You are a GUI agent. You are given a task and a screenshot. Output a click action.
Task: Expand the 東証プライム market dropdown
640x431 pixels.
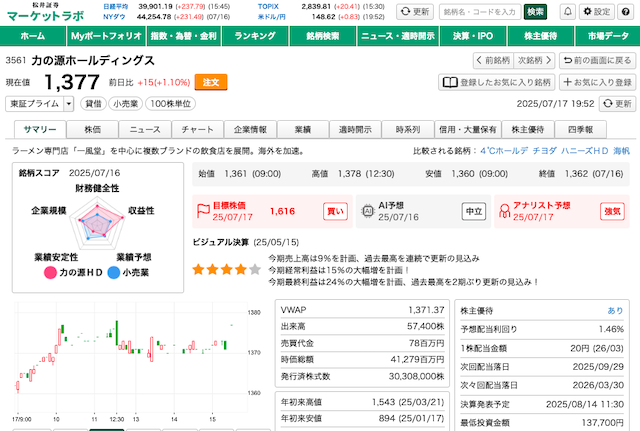(x=40, y=104)
